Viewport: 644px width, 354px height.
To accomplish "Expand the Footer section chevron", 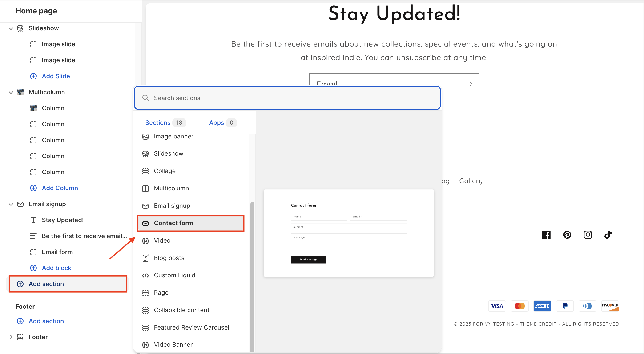I will pyautogui.click(x=11, y=337).
